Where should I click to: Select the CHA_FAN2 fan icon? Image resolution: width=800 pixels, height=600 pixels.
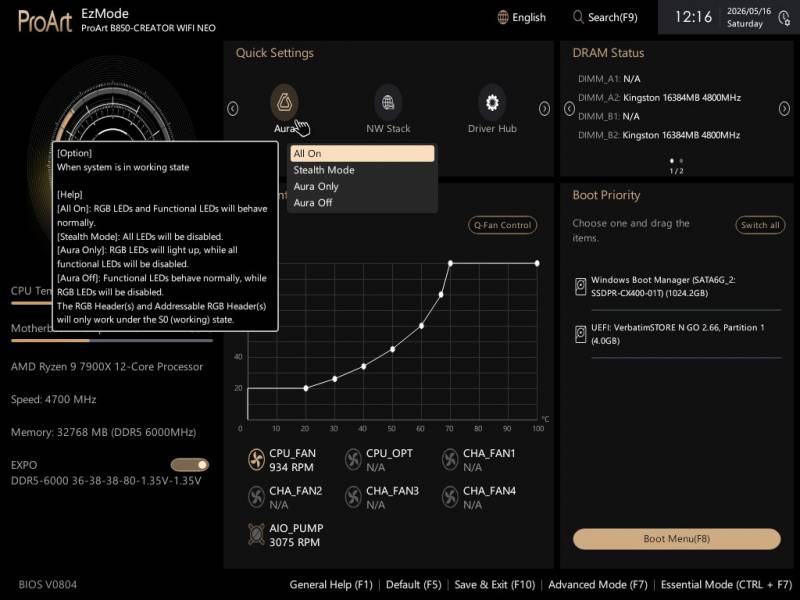click(x=256, y=497)
